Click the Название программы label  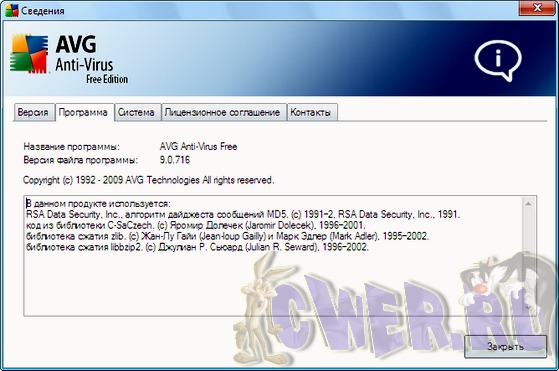point(72,146)
